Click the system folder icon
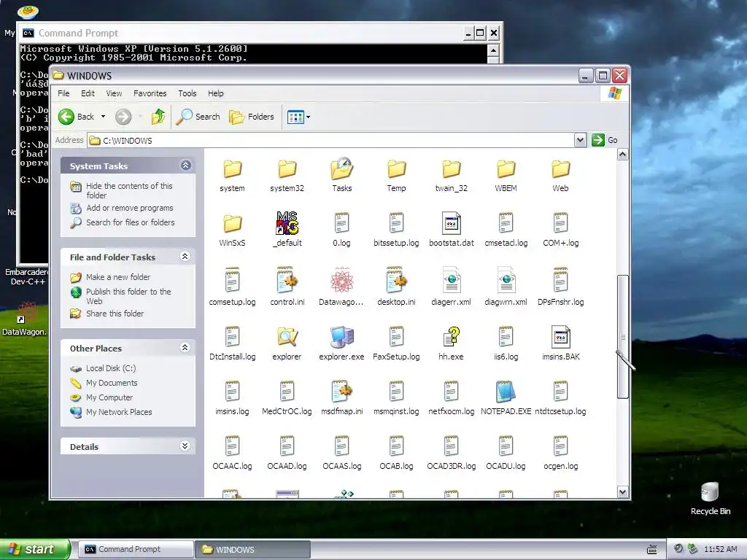Screen dimensions: 747x560 point(233,169)
